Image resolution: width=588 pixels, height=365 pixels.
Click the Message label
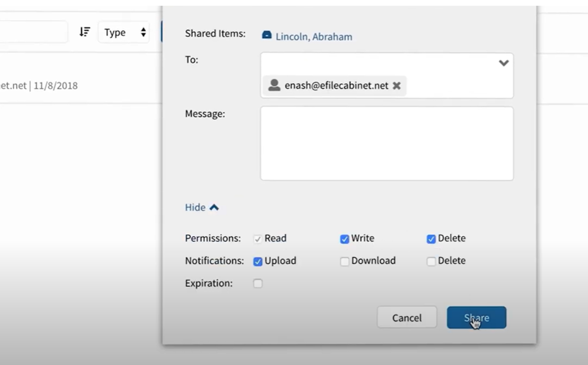pos(205,114)
